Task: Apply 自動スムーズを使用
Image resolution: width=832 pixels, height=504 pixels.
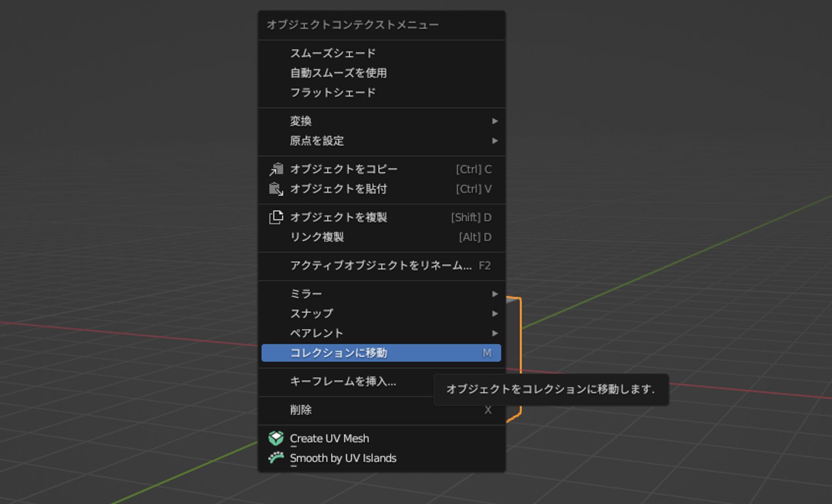Action: click(339, 73)
